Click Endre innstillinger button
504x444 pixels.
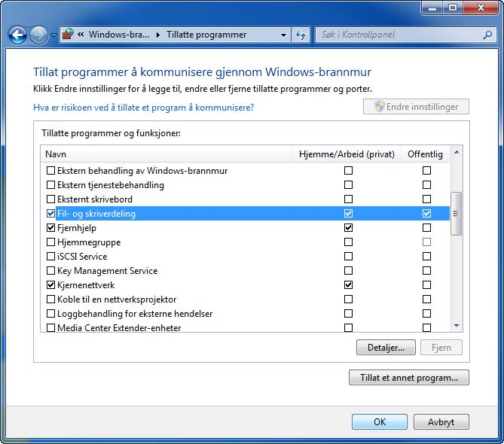tap(416, 107)
